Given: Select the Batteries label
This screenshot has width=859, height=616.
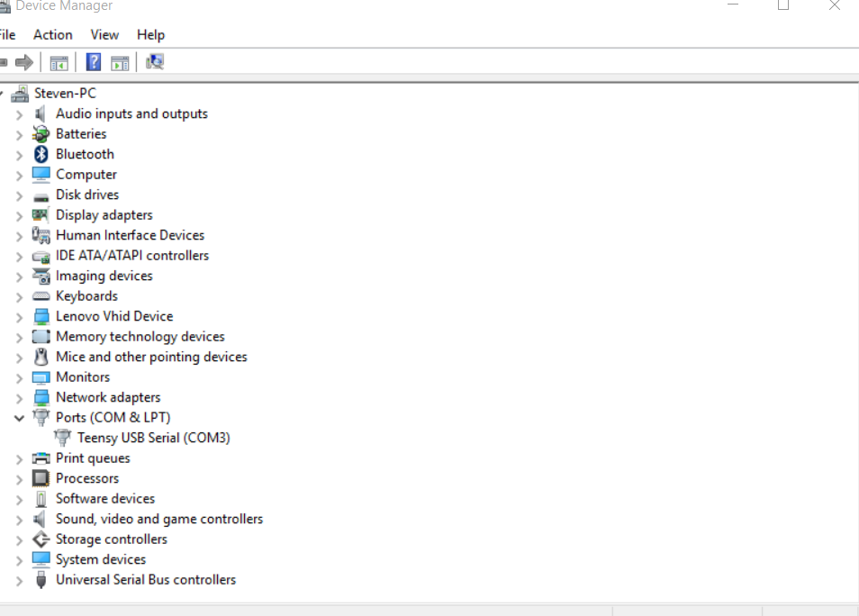Looking at the screenshot, I should pos(81,133).
